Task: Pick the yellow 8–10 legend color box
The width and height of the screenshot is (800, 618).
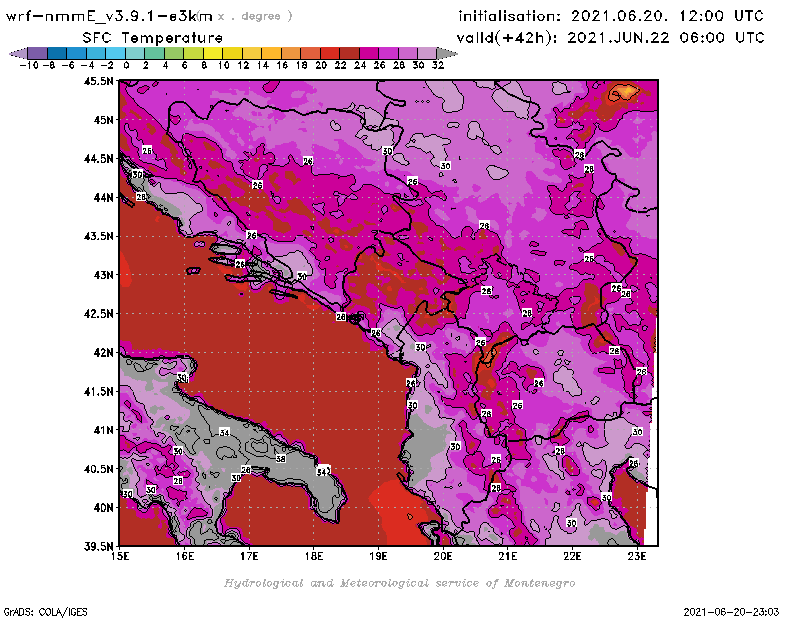Action: [213, 53]
